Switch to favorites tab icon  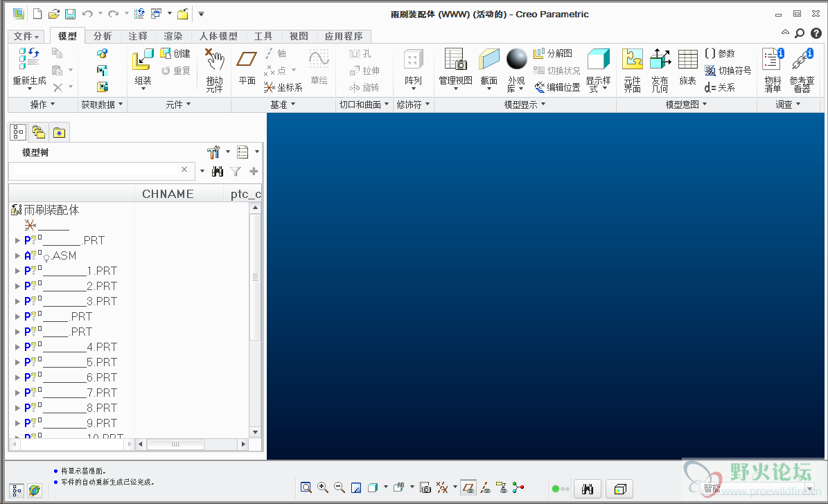point(59,132)
